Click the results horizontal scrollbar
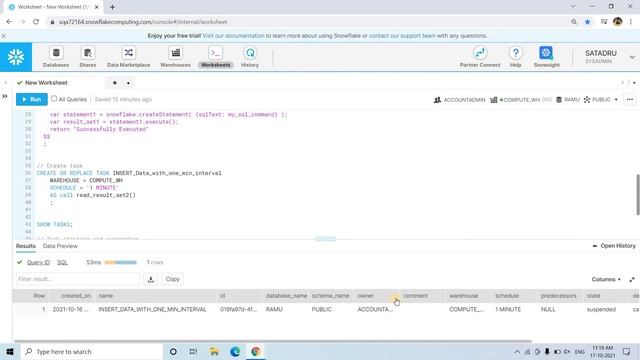This screenshot has width=640, height=360. [273, 341]
